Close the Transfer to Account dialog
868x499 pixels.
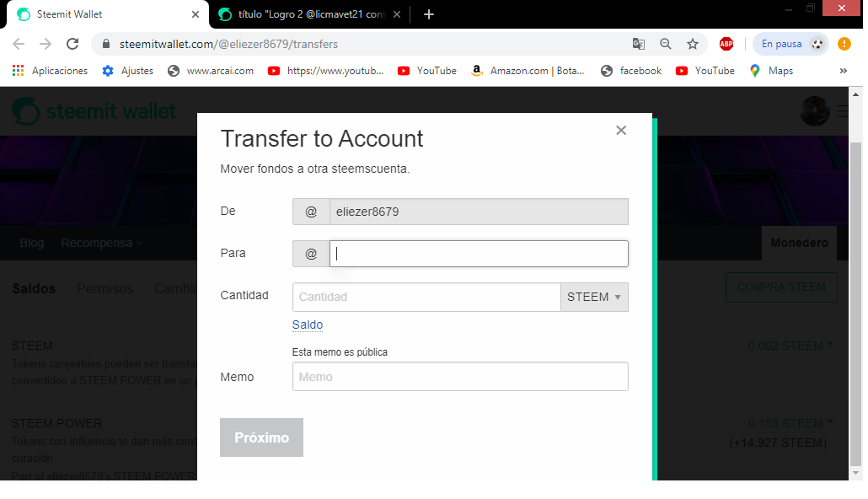[x=621, y=130]
